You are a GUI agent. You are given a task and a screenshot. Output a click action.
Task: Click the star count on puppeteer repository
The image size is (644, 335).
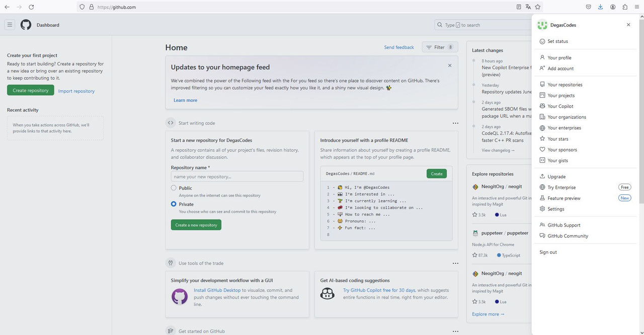(480, 255)
